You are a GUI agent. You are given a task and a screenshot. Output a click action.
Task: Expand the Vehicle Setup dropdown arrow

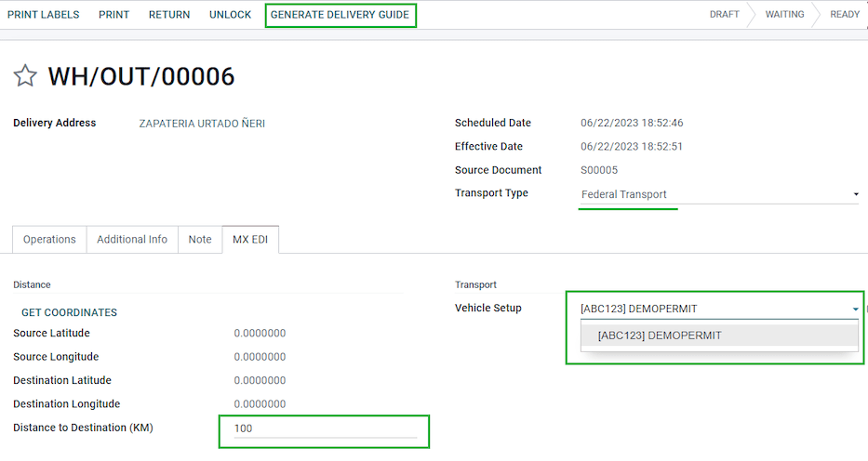(854, 309)
